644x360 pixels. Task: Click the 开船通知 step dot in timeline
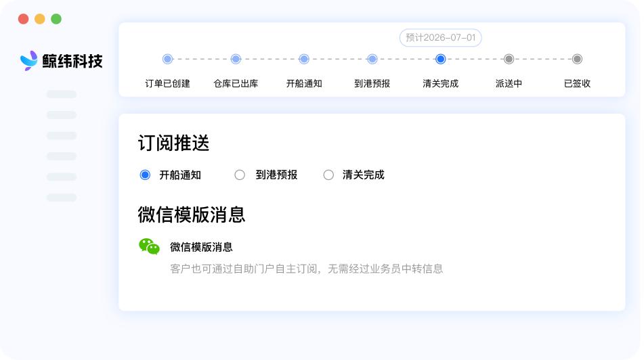pyautogui.click(x=304, y=59)
